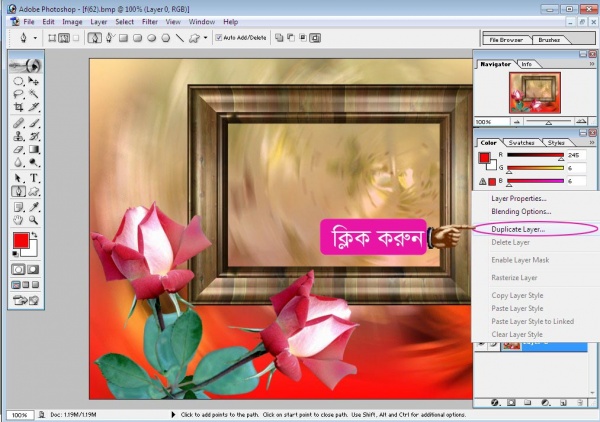Reset default foreground and background colors
This screenshot has width=600, height=422.
(x=15, y=254)
